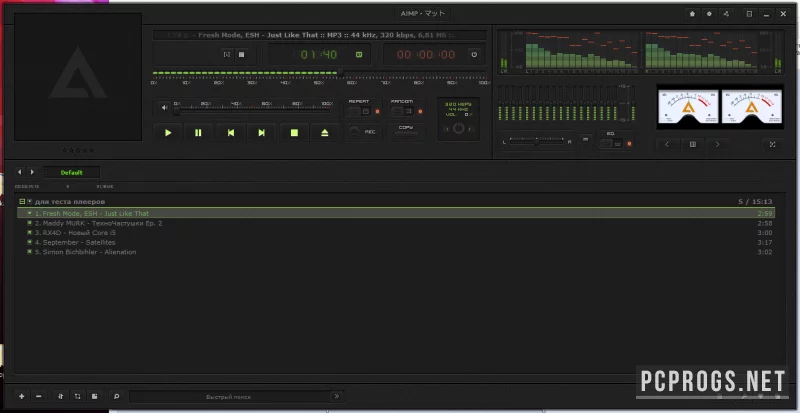The height and width of the screenshot is (413, 800).
Task: Open the visualization selection menu icon
Action: (692, 144)
